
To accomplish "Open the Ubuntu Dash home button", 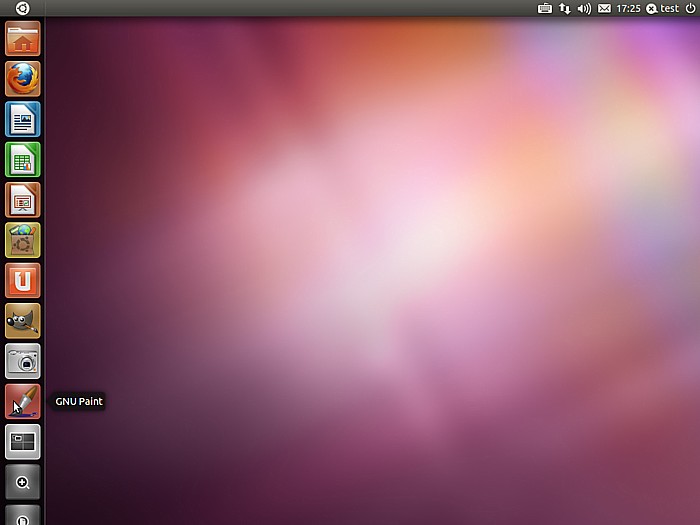I will coord(22,8).
